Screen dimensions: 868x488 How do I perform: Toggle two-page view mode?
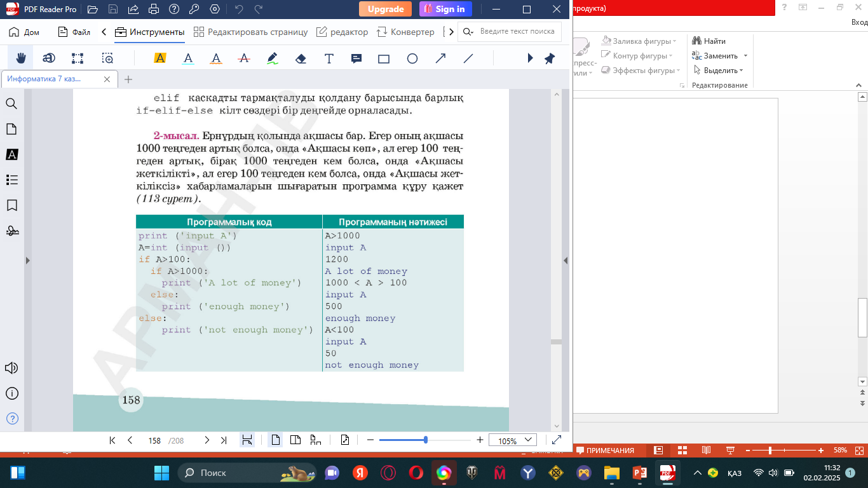coord(295,440)
